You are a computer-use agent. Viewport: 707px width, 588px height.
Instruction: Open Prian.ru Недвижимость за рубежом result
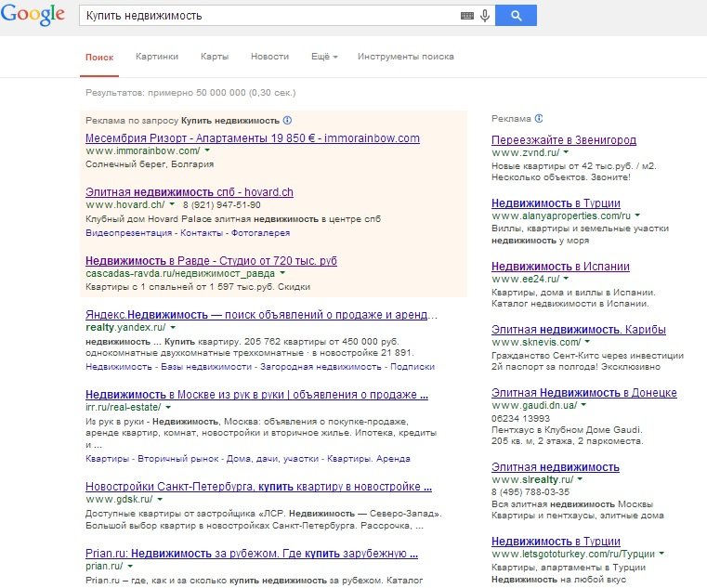click(x=252, y=554)
